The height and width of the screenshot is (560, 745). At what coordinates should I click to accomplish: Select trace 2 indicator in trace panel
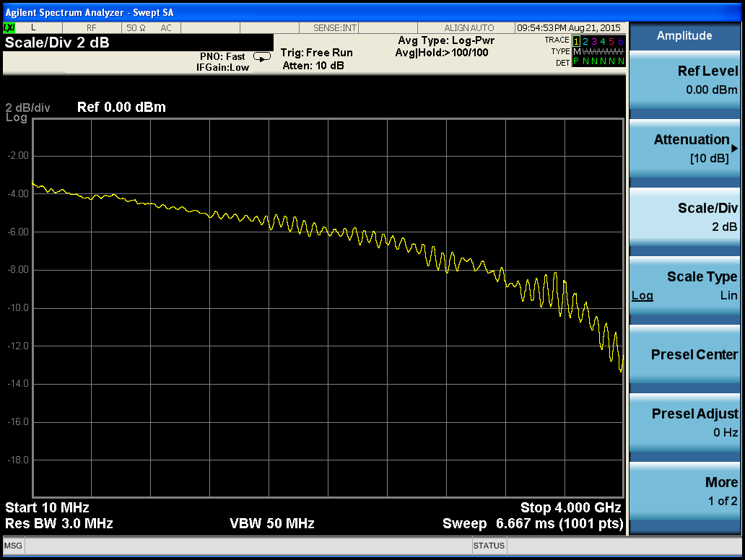tap(585, 40)
